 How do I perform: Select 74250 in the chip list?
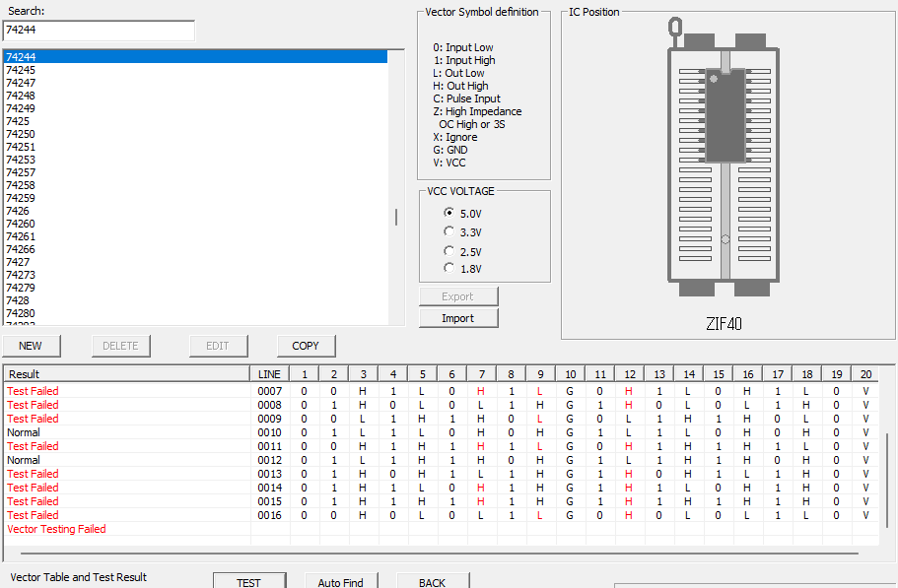pyautogui.click(x=195, y=134)
